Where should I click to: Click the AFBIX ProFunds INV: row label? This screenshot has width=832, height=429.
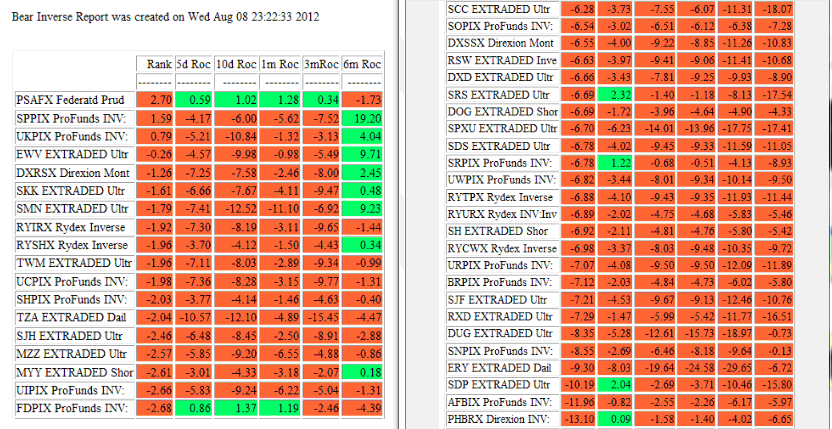[x=502, y=401]
